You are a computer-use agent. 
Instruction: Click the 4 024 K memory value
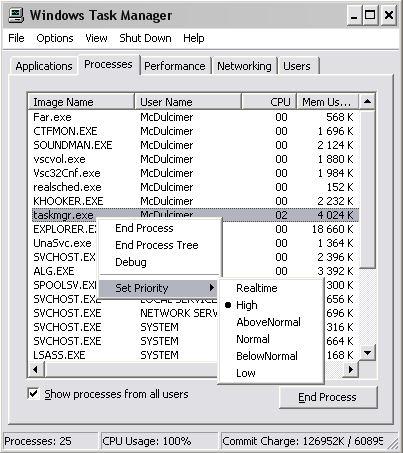335,215
